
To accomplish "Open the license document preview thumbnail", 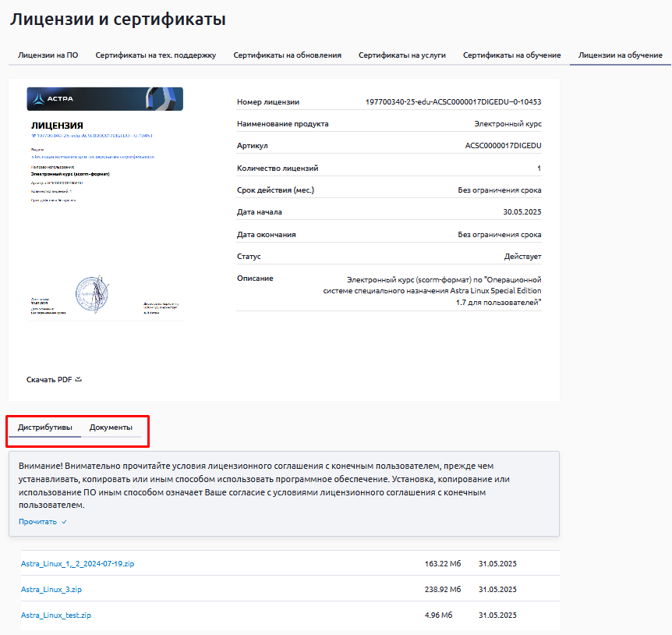I will point(105,204).
